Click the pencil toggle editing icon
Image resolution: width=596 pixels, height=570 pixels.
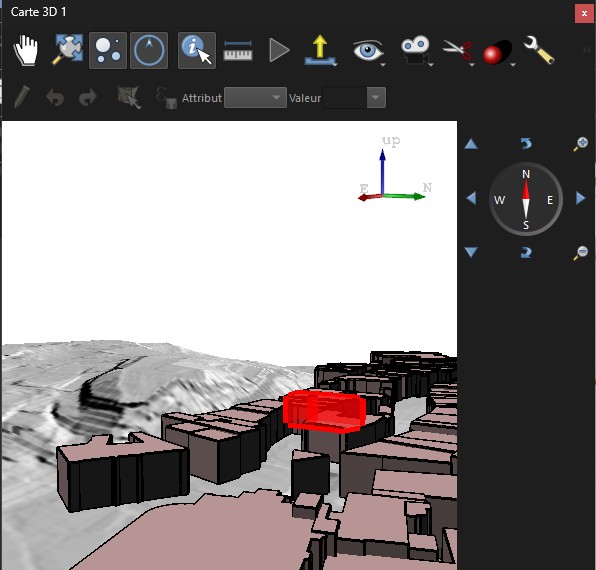tap(22, 97)
